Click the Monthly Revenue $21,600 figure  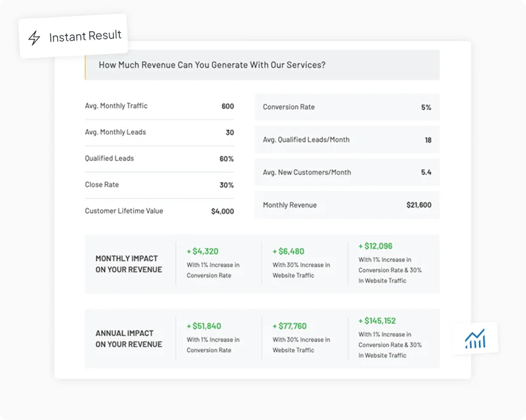(x=419, y=205)
